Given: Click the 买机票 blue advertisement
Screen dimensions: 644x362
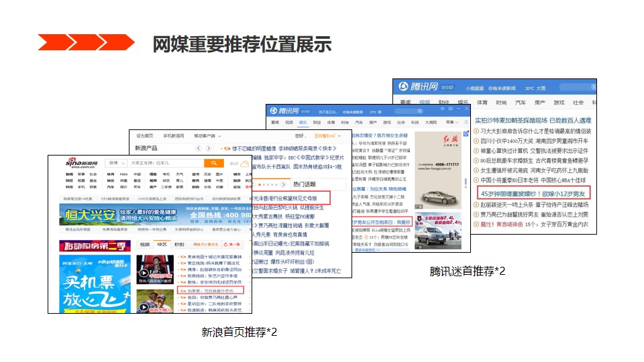Looking at the screenshot, I should coord(95,284).
